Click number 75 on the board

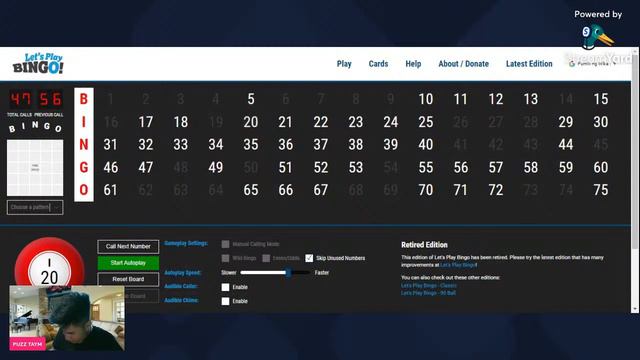coord(600,190)
